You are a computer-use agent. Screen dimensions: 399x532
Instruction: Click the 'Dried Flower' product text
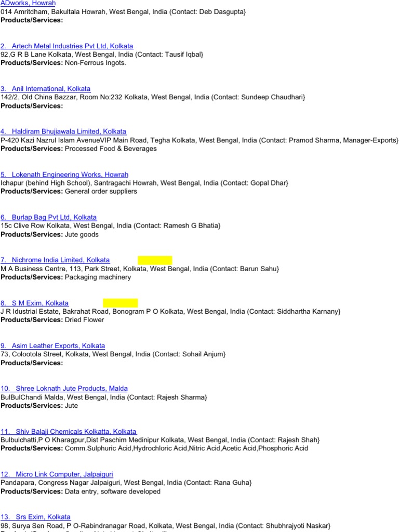click(x=84, y=320)
